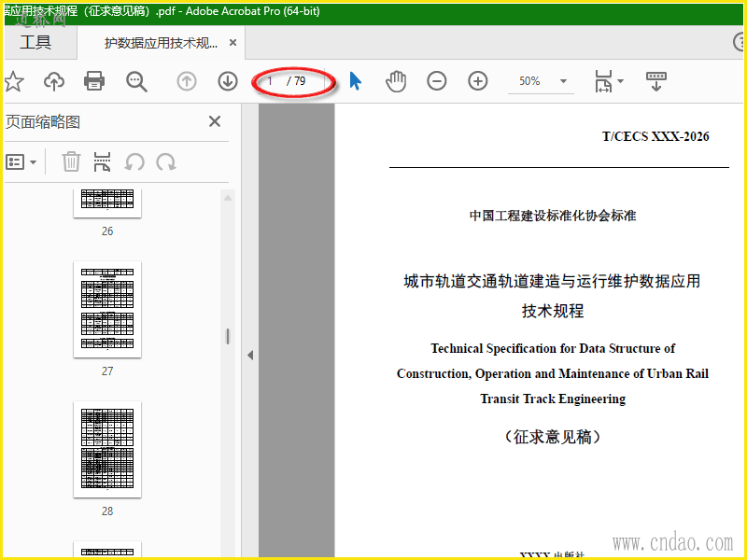Open the find text magnifier tool
Screen dimensions: 747x560
point(136,81)
